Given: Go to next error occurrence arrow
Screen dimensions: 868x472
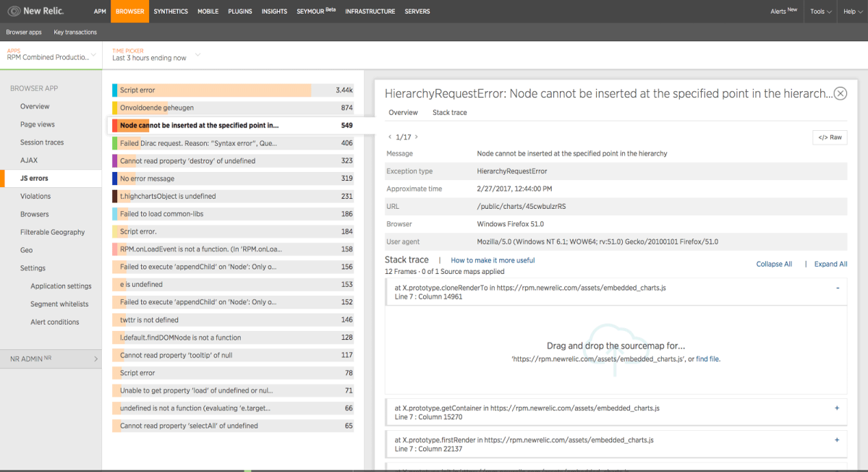Looking at the screenshot, I should click(x=416, y=137).
